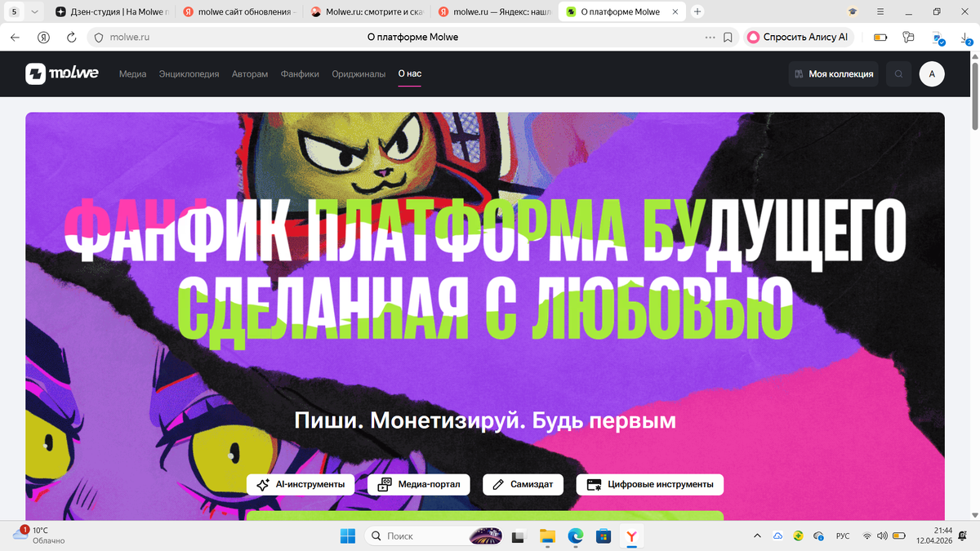980x551 pixels.
Task: Switch to 'Molwe.ru: смотрите и ска' tab
Action: click(367, 11)
